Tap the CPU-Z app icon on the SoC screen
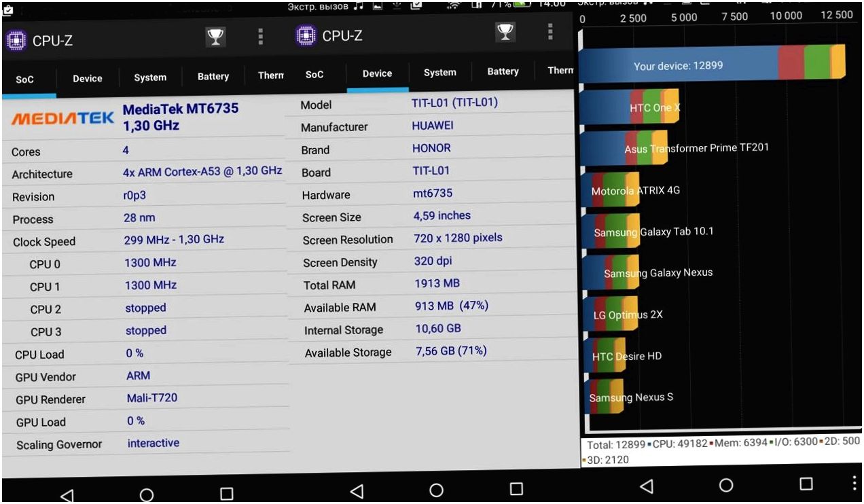Viewport: 864px width, 504px height. (x=15, y=40)
